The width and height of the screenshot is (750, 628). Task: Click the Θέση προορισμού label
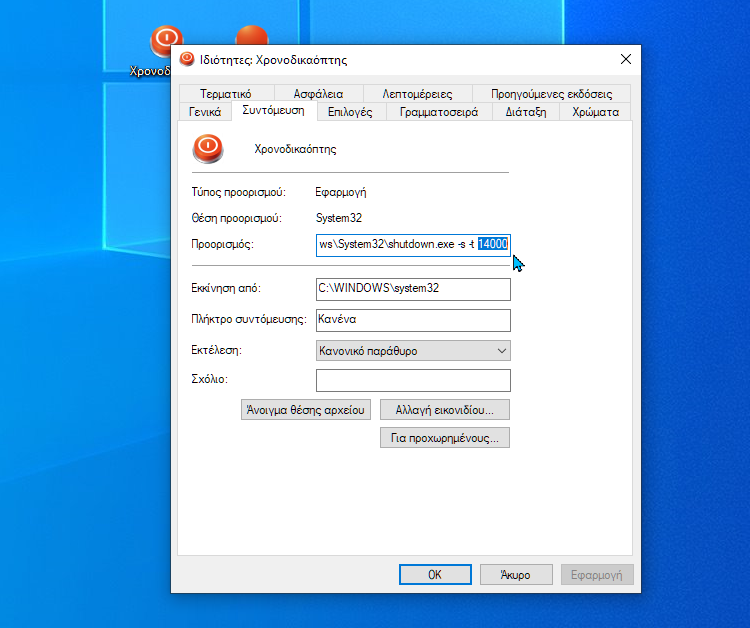click(236, 218)
